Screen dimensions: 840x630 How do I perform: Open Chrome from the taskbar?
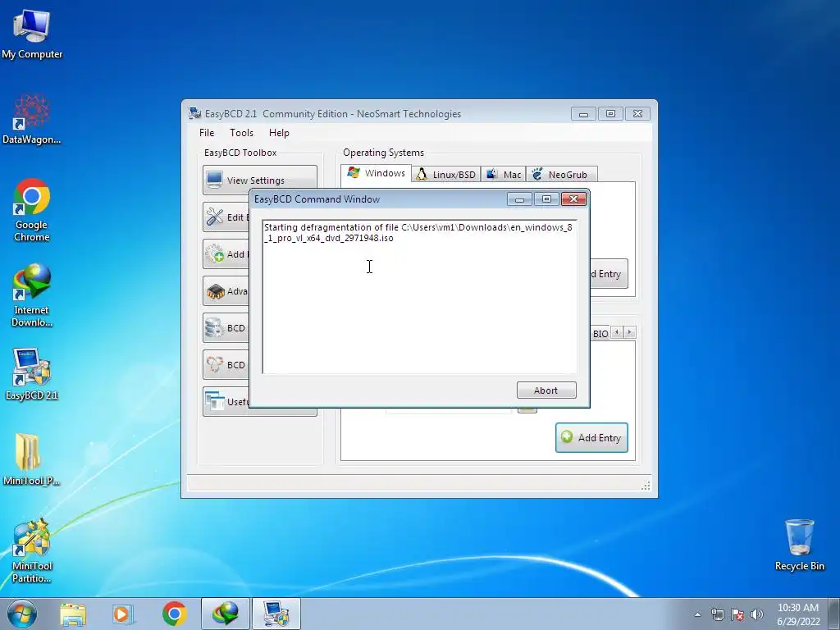tap(175, 614)
